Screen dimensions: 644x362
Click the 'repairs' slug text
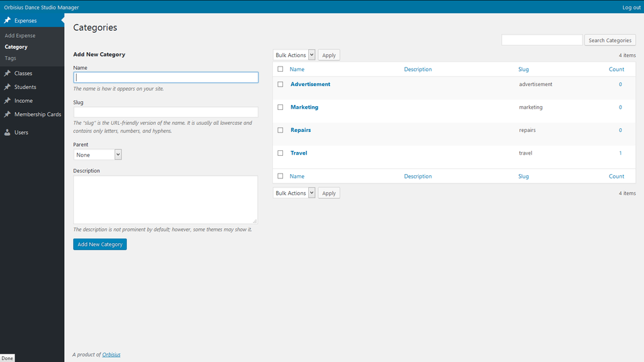[x=528, y=130]
